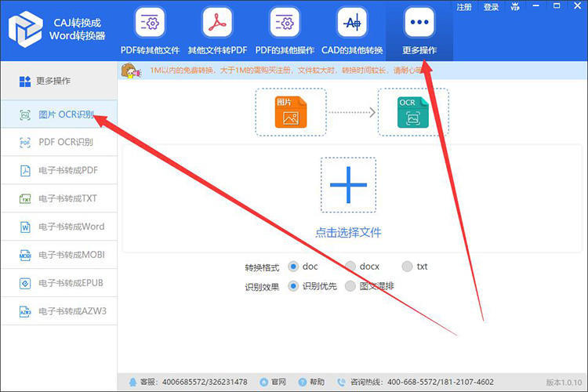Open the 其他文件转PDF toolbar icon
This screenshot has width=588, height=392.
[x=217, y=23]
